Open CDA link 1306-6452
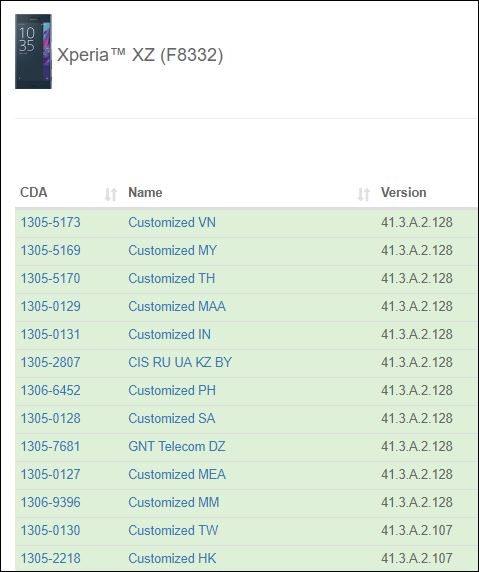This screenshot has height=572, width=479. click(x=50, y=390)
